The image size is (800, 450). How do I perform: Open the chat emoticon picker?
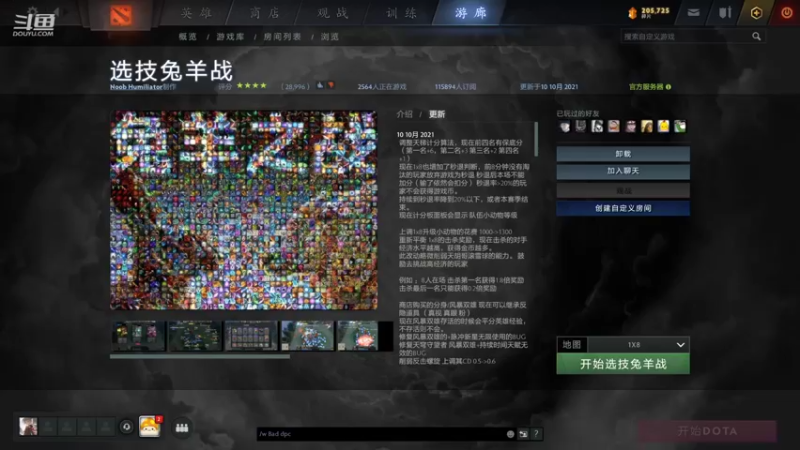tap(510, 434)
